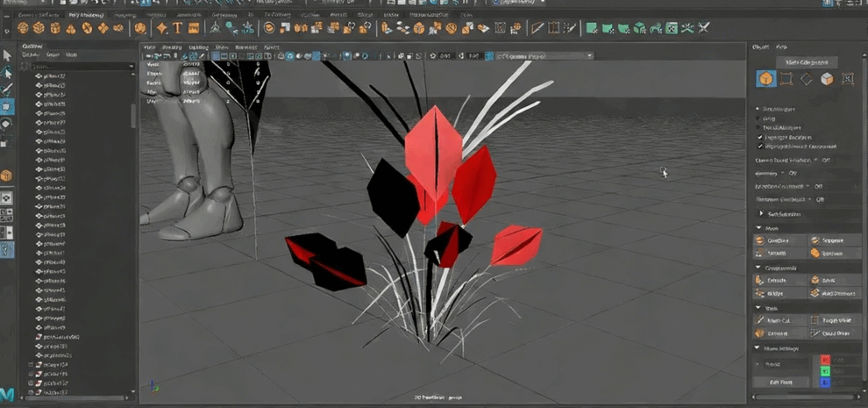Collapse the Mesh section
The width and height of the screenshot is (868, 408).
[759, 228]
